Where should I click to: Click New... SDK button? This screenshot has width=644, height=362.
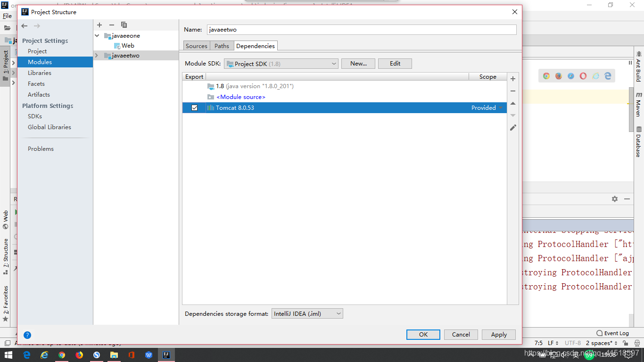[x=358, y=64]
